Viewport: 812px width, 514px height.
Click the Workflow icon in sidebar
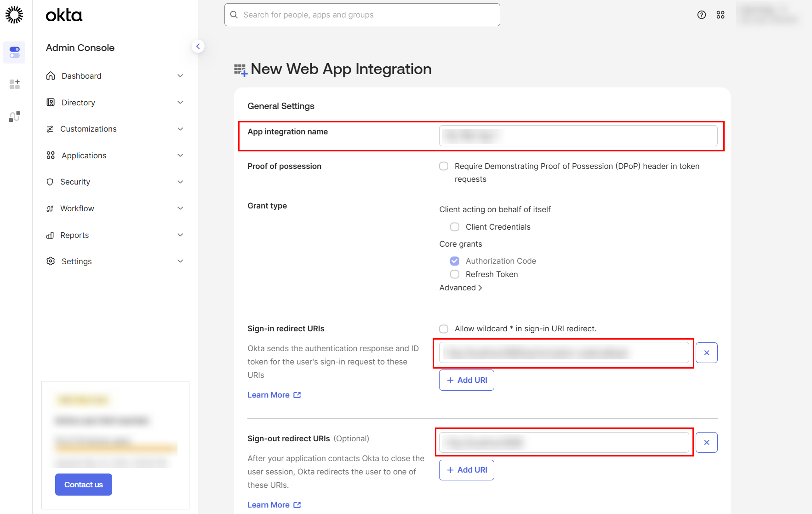[x=50, y=208]
